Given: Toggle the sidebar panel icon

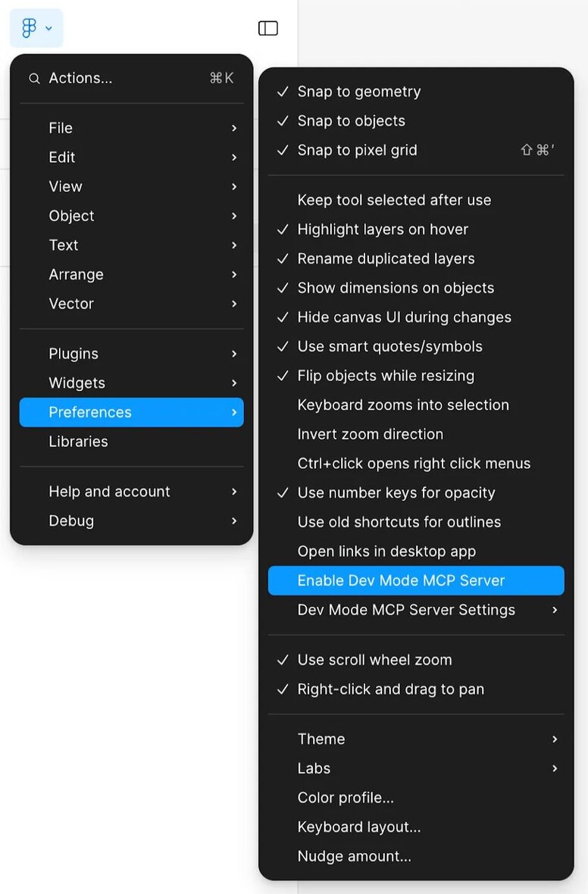Looking at the screenshot, I should click(267, 27).
